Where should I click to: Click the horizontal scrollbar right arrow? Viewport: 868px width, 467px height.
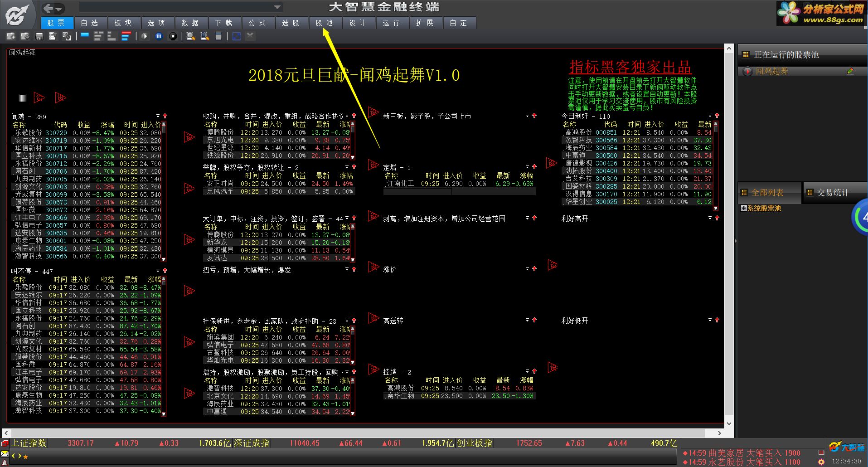[719, 433]
